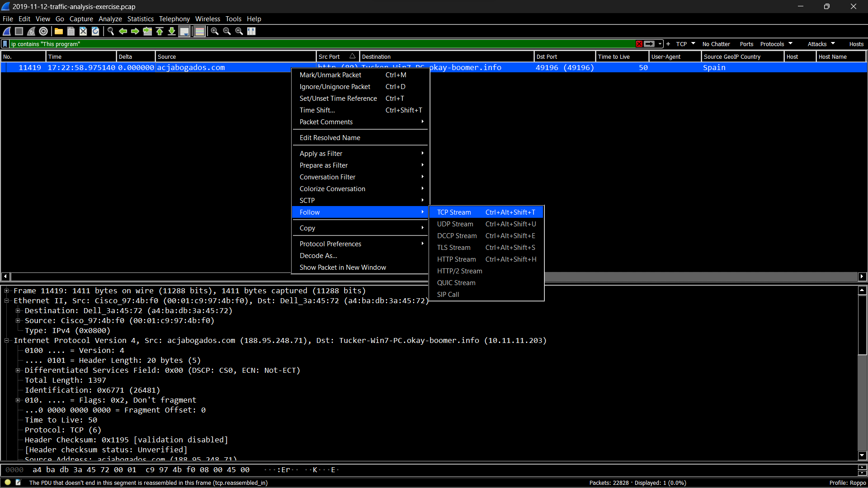The width and height of the screenshot is (868, 488).
Task: Clear the display filter red X
Action: tap(639, 44)
